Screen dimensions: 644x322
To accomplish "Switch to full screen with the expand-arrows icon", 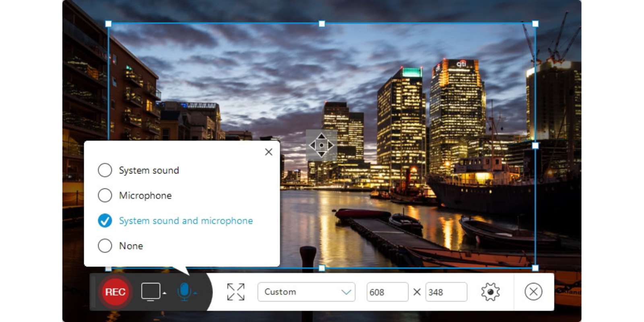I will 235,292.
